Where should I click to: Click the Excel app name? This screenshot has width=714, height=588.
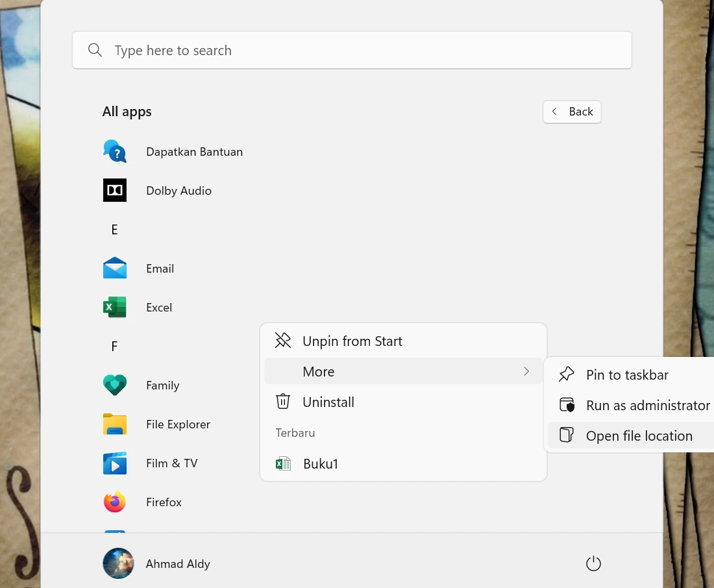pyautogui.click(x=159, y=308)
